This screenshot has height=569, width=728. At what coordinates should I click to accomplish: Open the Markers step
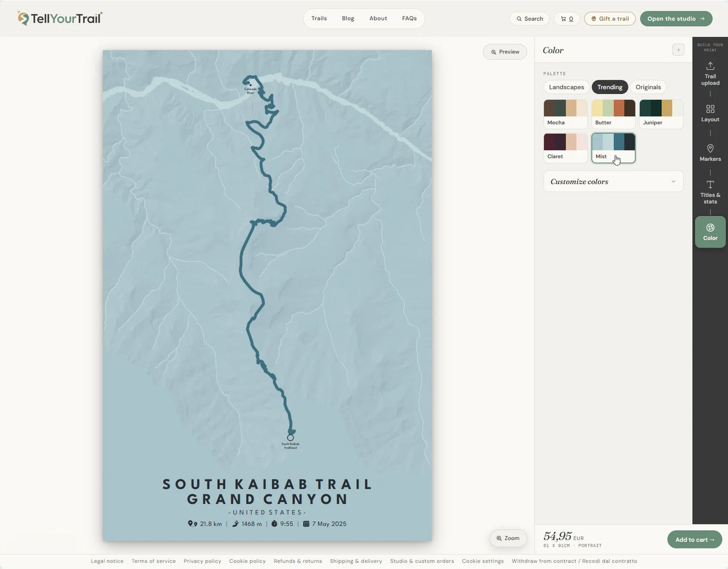point(710,153)
